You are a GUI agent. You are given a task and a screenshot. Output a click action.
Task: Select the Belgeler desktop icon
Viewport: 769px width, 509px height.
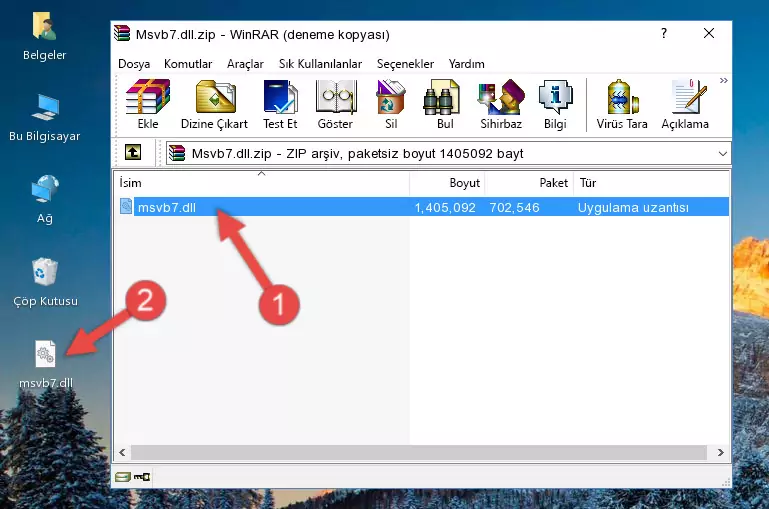click(x=45, y=37)
